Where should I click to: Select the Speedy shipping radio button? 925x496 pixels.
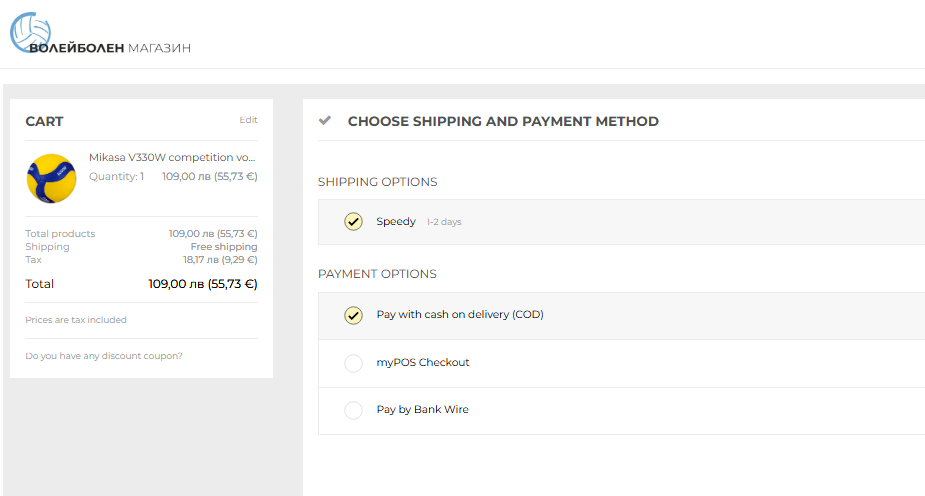(353, 222)
